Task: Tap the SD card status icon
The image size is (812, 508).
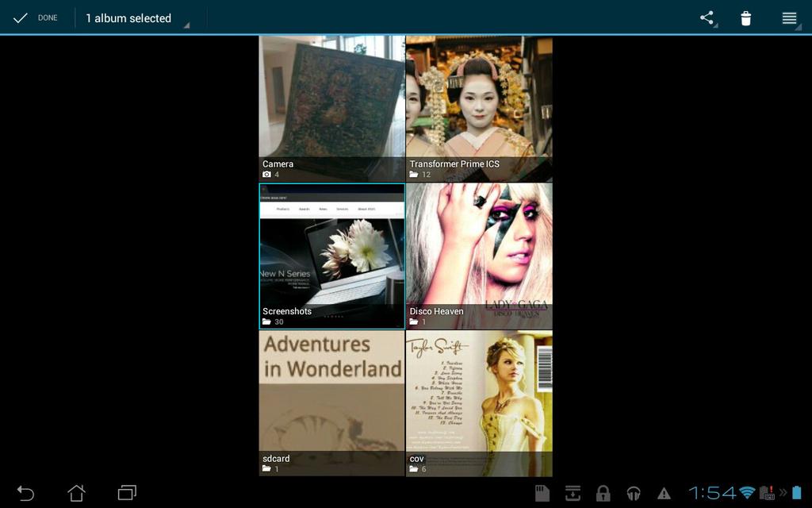Action: pos(542,493)
